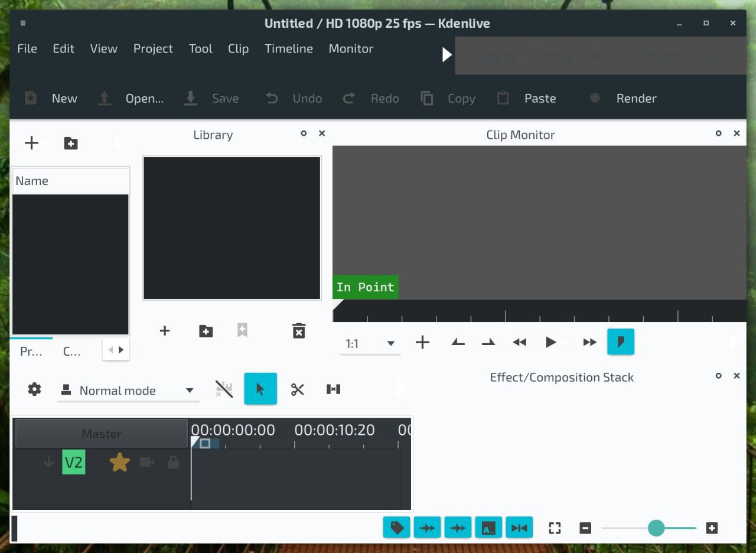The image size is (756, 553).
Task: Click the Save download-arrow icon
Action: 191,98
